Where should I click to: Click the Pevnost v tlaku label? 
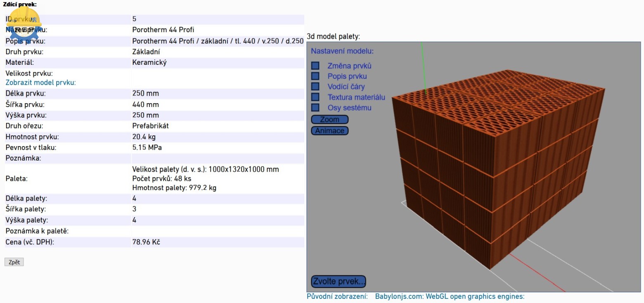click(x=31, y=147)
